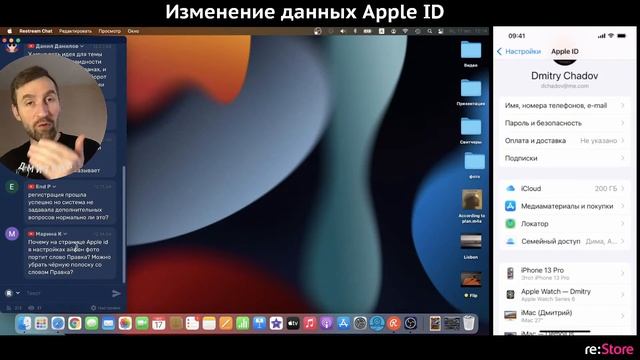Select Apple Watch — Dmitry device
Image resolution: width=640 pixels, height=360 pixels.
tap(564, 294)
